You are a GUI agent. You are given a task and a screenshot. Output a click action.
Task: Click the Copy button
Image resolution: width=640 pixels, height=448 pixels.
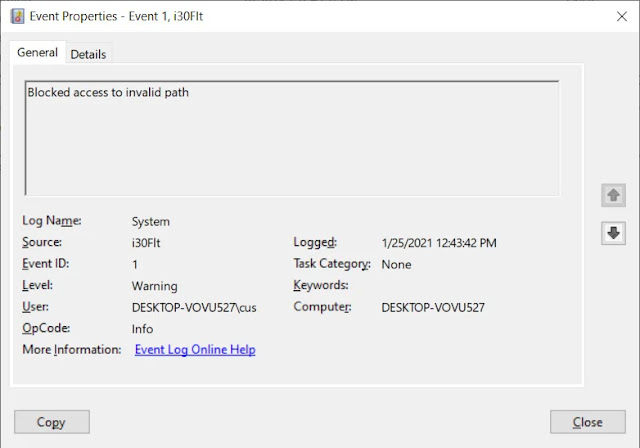(52, 422)
